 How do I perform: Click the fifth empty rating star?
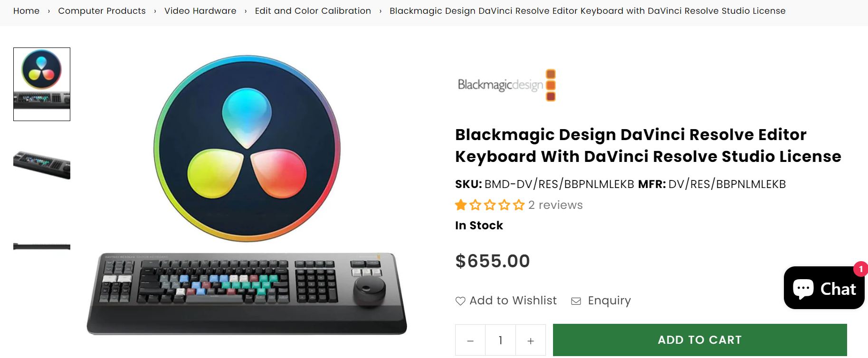pyautogui.click(x=519, y=205)
